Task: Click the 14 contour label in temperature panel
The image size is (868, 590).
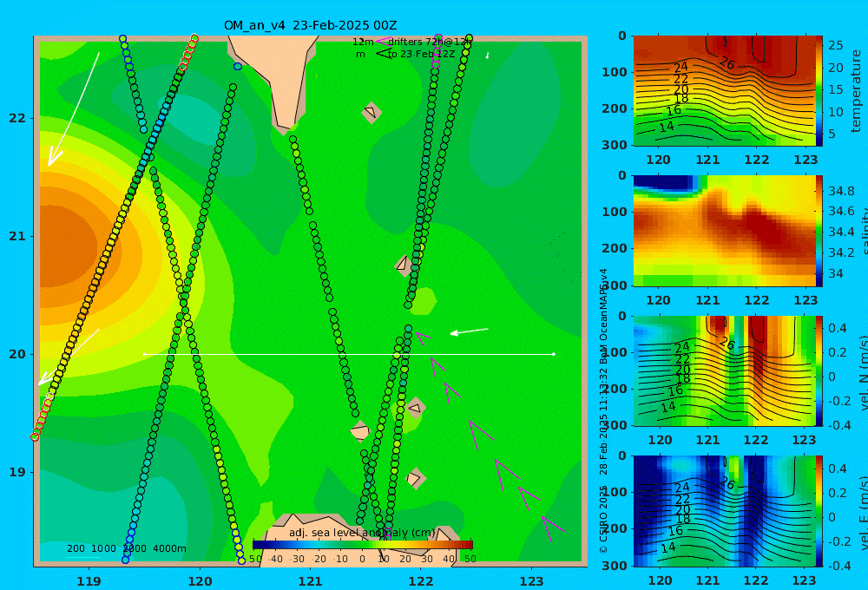Action: tap(667, 127)
